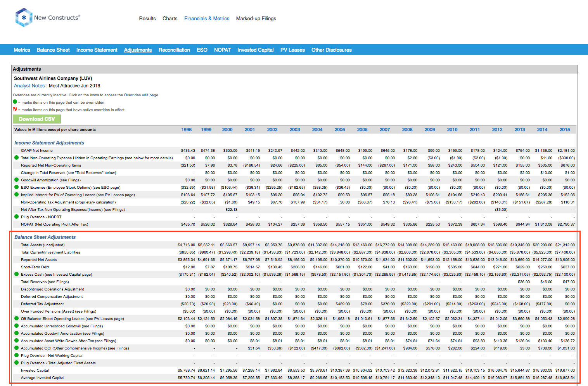
Task: Click the Download CSV button
Action: click(x=37, y=119)
